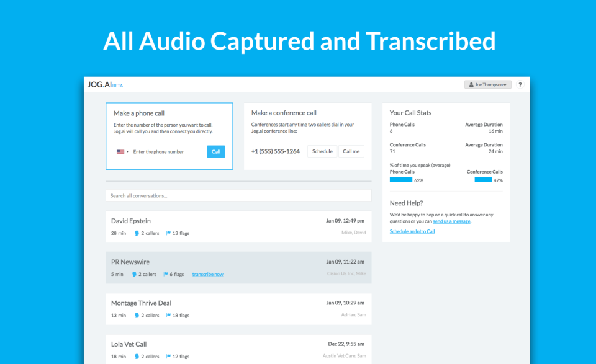Click the US flag icon in phone field
Screen dimensions: 596x364
(120, 151)
